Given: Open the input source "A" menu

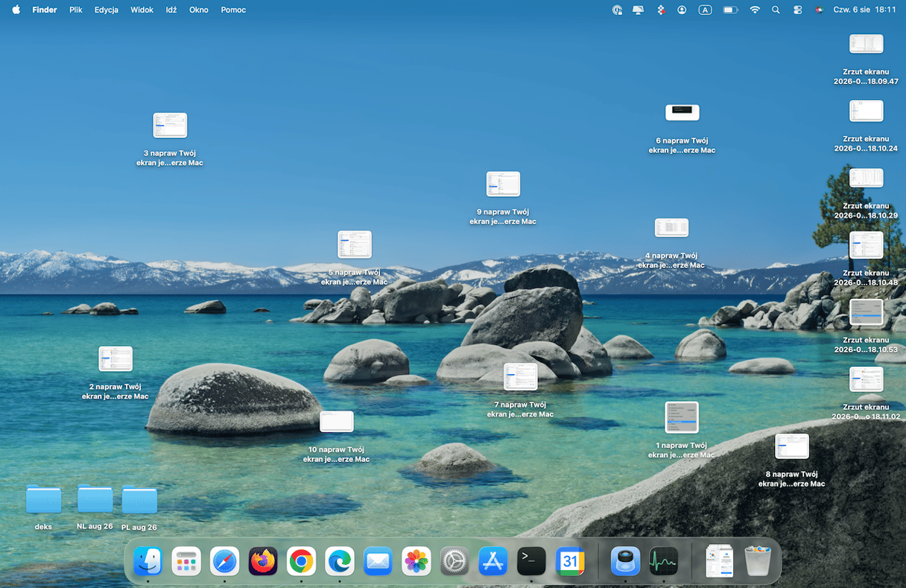Looking at the screenshot, I should (x=705, y=10).
